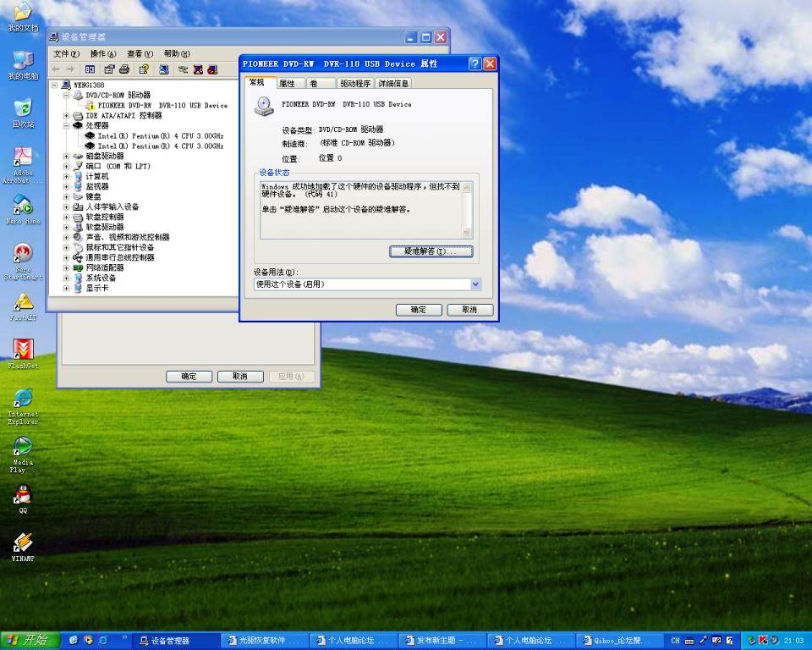Click the CH language indicator in taskbar
Screen dimensions: 812x650
coord(675,641)
